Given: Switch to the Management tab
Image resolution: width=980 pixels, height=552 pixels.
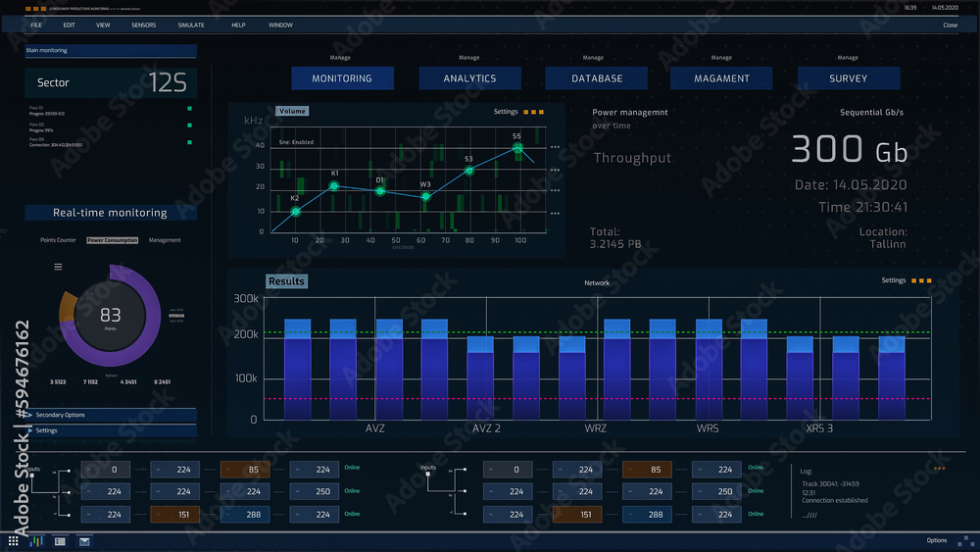Looking at the screenshot, I should (165, 240).
